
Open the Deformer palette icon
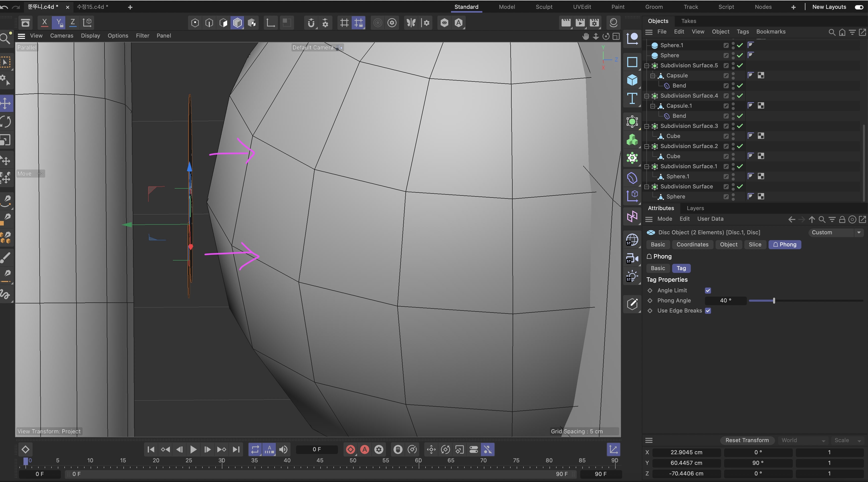pyautogui.click(x=632, y=178)
